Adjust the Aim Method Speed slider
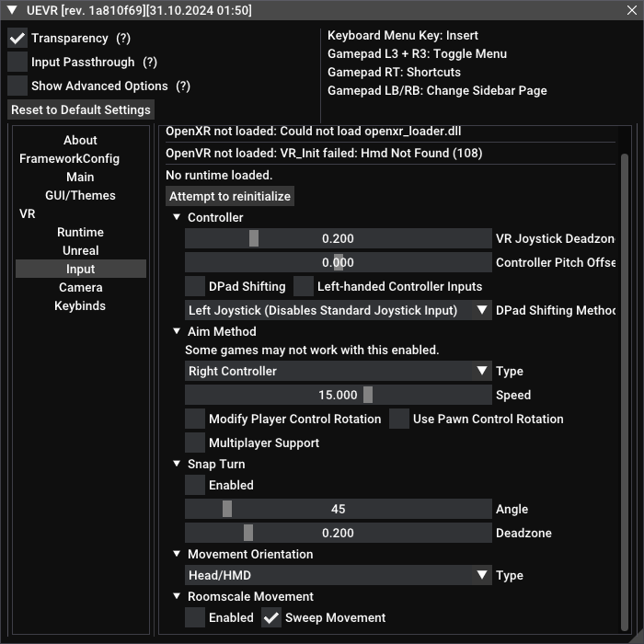Viewport: 644px width, 644px height. [339, 395]
